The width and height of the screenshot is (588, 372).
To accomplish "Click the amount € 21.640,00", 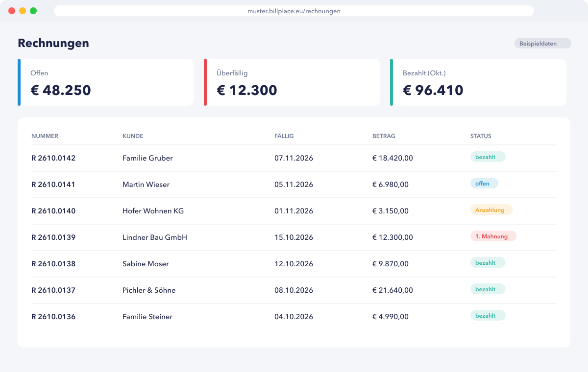I will pyautogui.click(x=392, y=290).
